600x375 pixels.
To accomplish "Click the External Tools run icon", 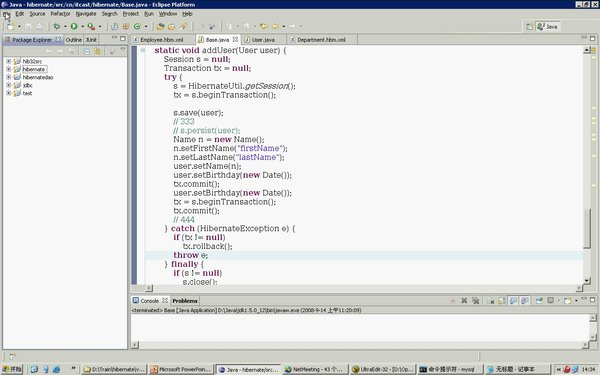I will point(91,26).
